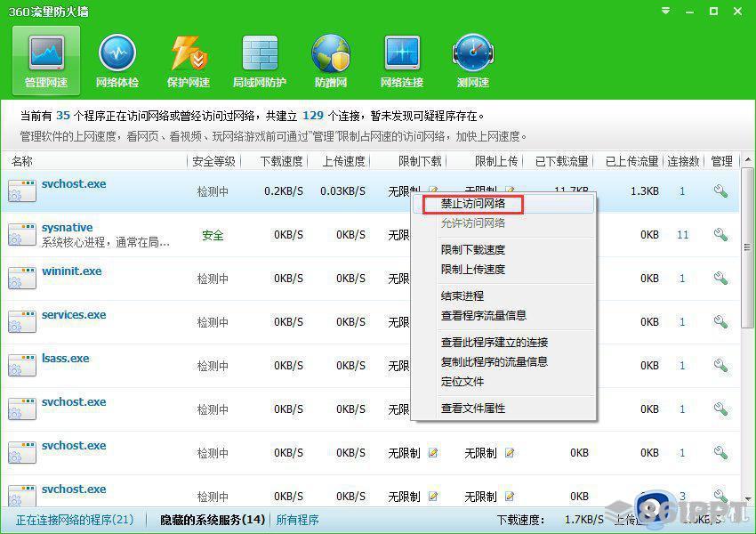Click the manage wrench for lsass.exe
This screenshot has width=756, height=534.
click(720, 366)
